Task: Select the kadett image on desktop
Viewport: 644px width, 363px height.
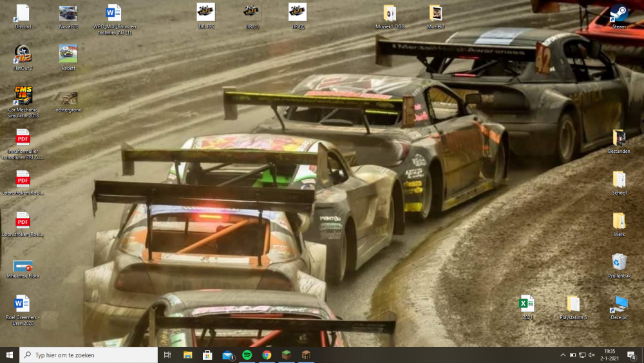Action: click(68, 54)
